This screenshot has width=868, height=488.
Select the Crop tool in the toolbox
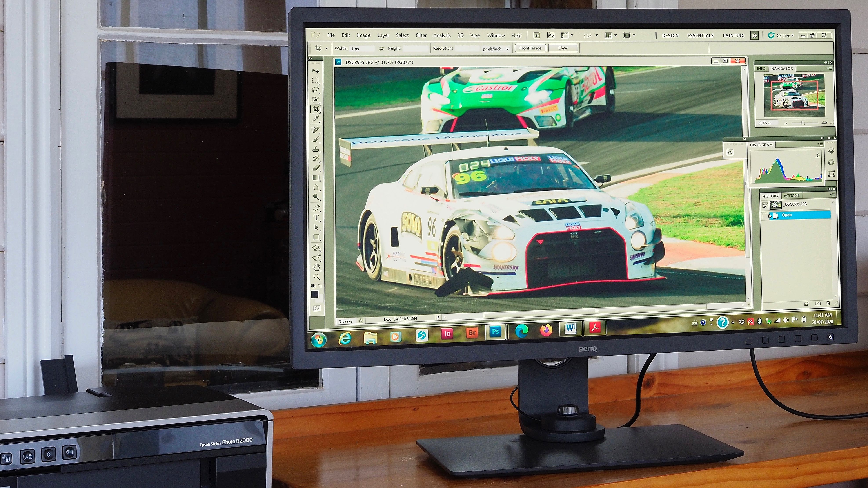pyautogui.click(x=316, y=109)
